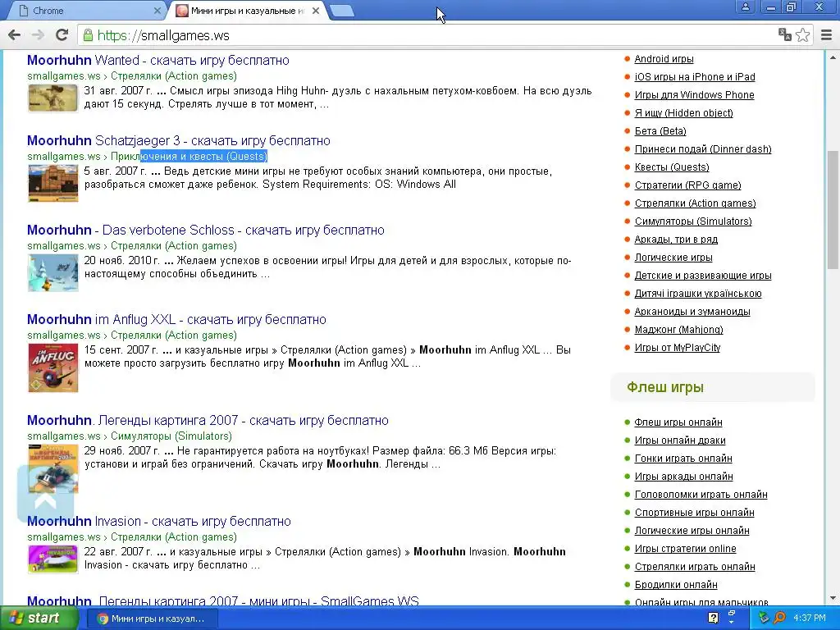This screenshot has height=630, width=840.
Task: Open Moorhuhn Легенды картинга 2007 скачать link
Action: [208, 420]
